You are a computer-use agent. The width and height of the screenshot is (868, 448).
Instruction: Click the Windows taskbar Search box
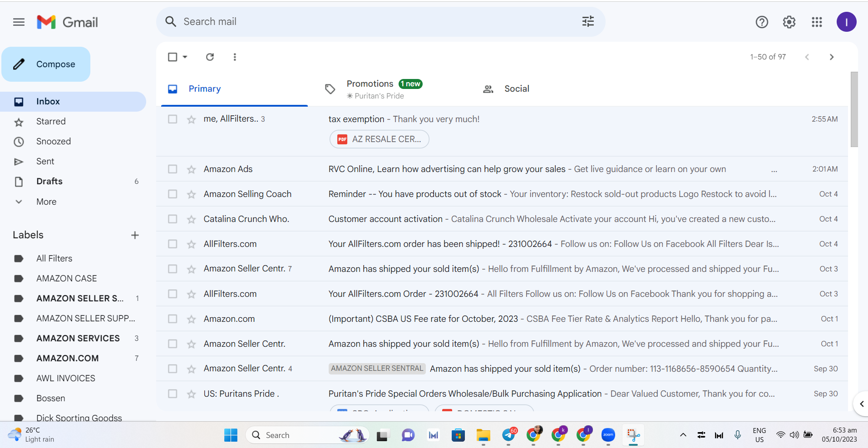point(307,435)
